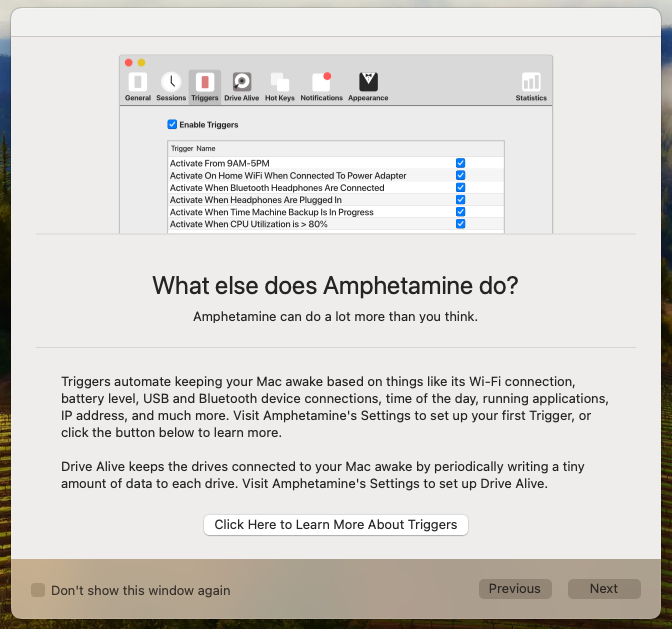Viewport: 672px width, 629px height.
Task: Check Don't show this window again
Action: 38,590
